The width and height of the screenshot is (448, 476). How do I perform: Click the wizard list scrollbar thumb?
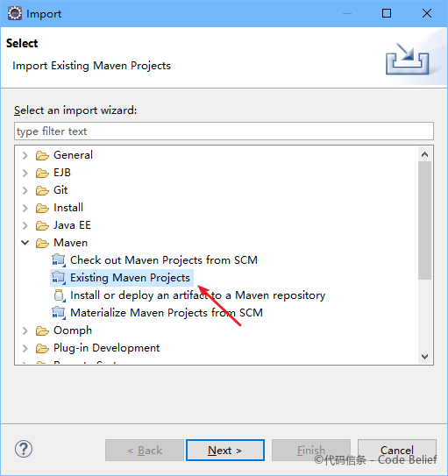pos(424,220)
